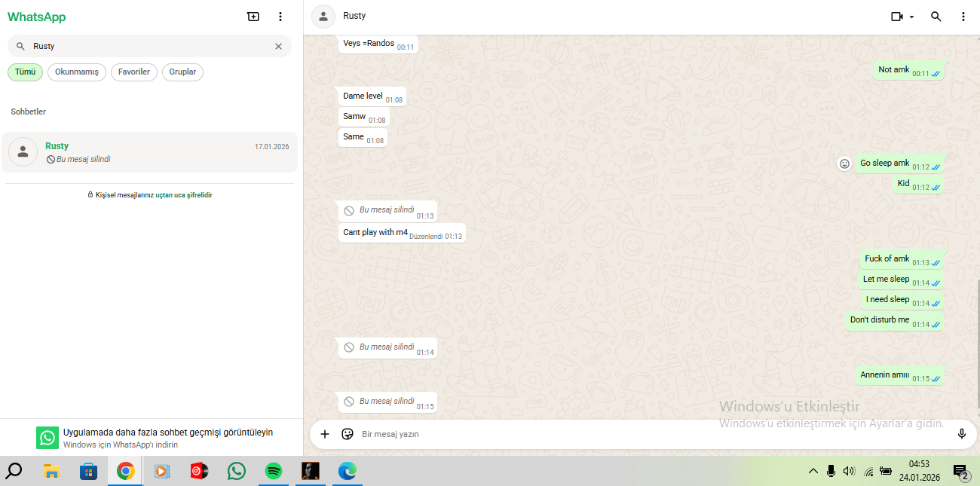Click the Samw message
This screenshot has height=486, width=980.
tap(363, 117)
